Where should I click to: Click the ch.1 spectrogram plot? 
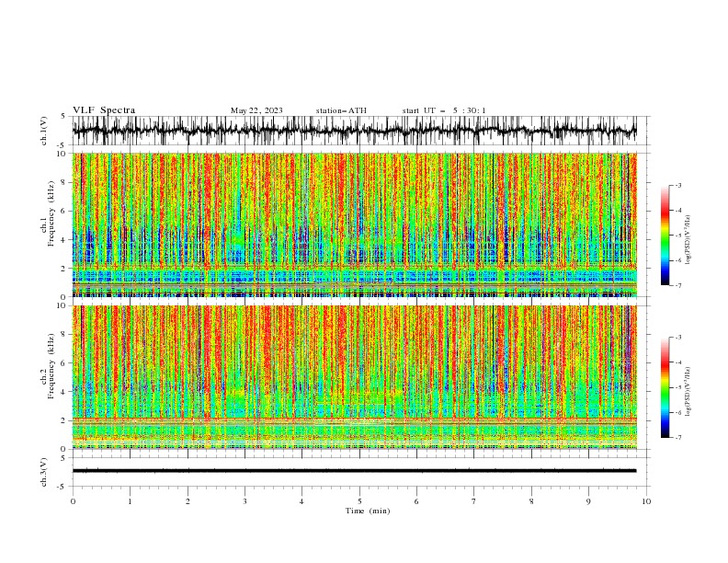click(x=355, y=224)
